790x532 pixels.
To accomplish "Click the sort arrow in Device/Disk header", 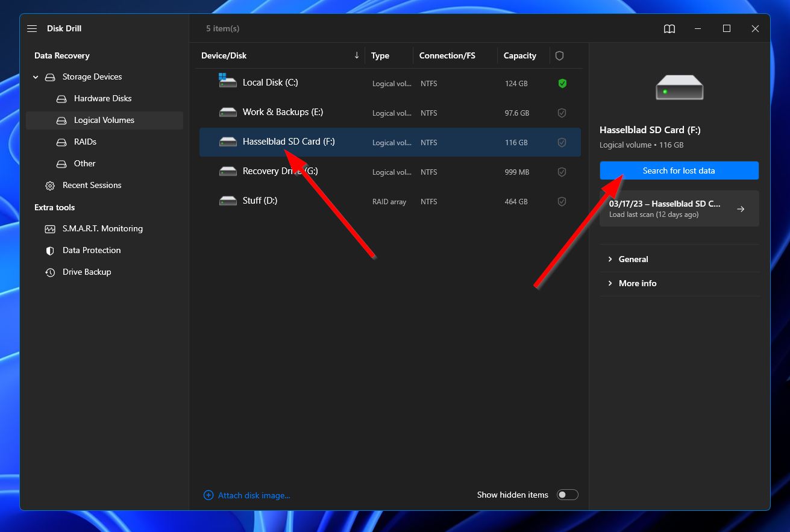I will 357,55.
